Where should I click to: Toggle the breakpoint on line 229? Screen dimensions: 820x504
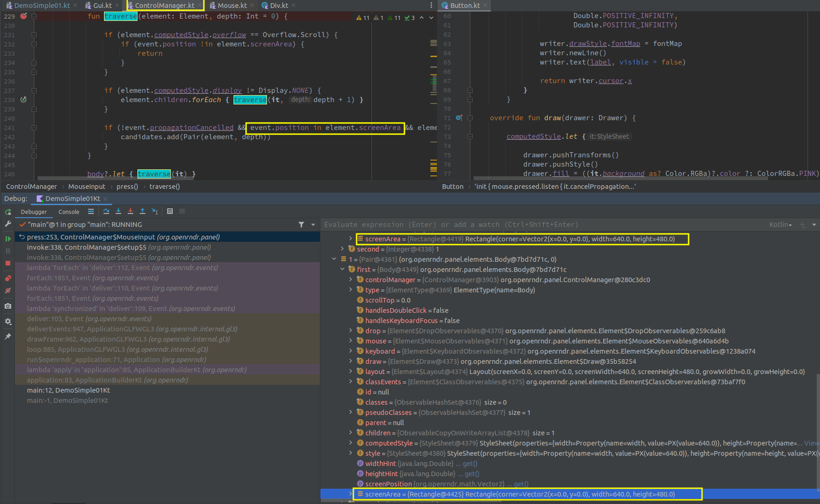point(24,16)
